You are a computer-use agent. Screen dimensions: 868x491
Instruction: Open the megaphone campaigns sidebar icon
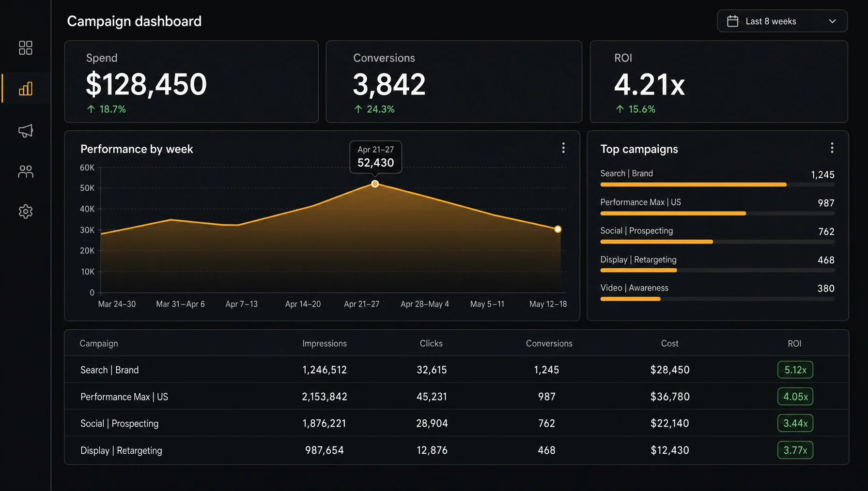tap(25, 130)
